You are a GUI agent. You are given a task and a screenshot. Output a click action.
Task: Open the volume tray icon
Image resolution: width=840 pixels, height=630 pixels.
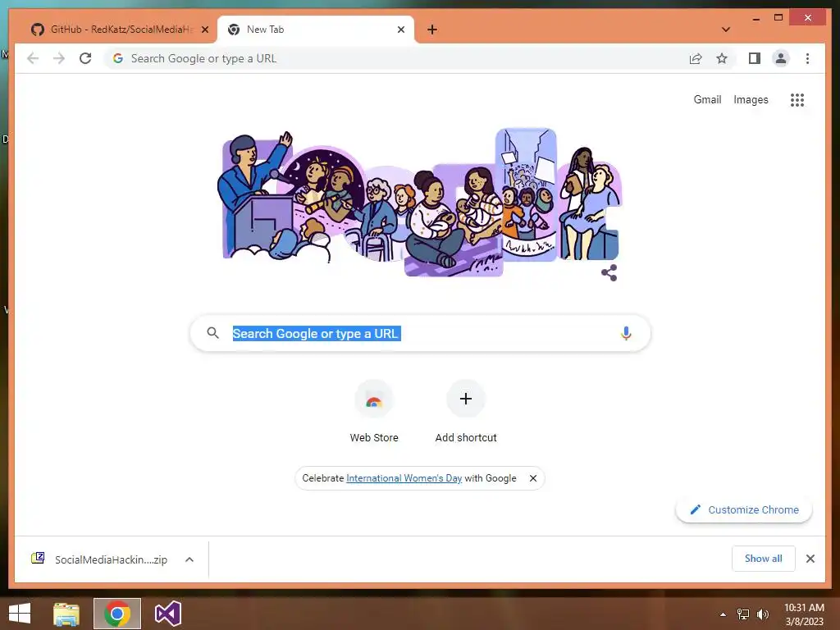[x=762, y=614]
